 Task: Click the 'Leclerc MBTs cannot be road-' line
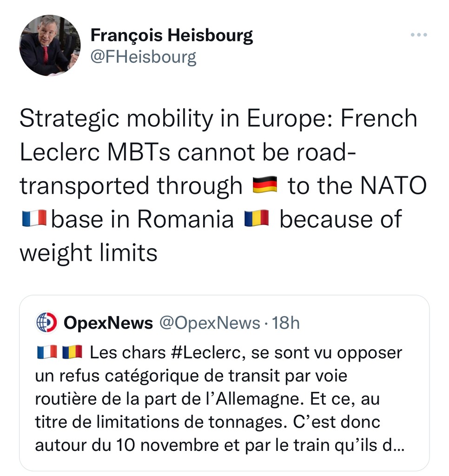188,152
